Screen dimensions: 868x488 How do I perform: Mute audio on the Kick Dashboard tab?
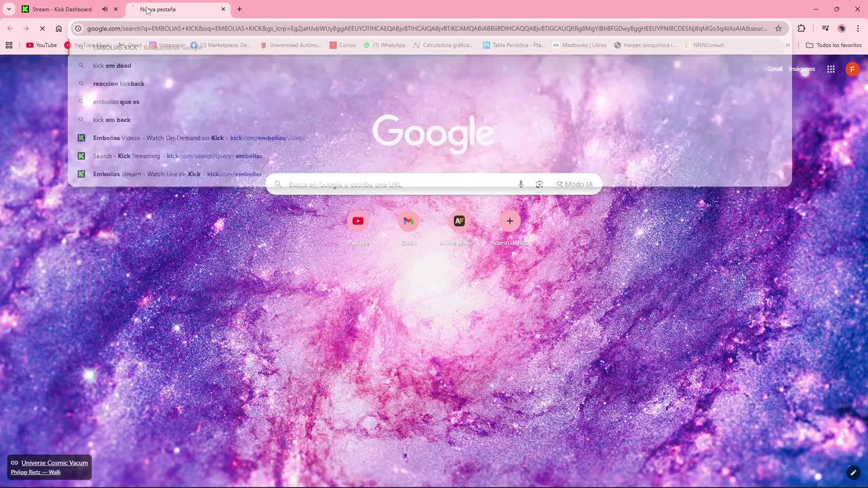tap(104, 9)
